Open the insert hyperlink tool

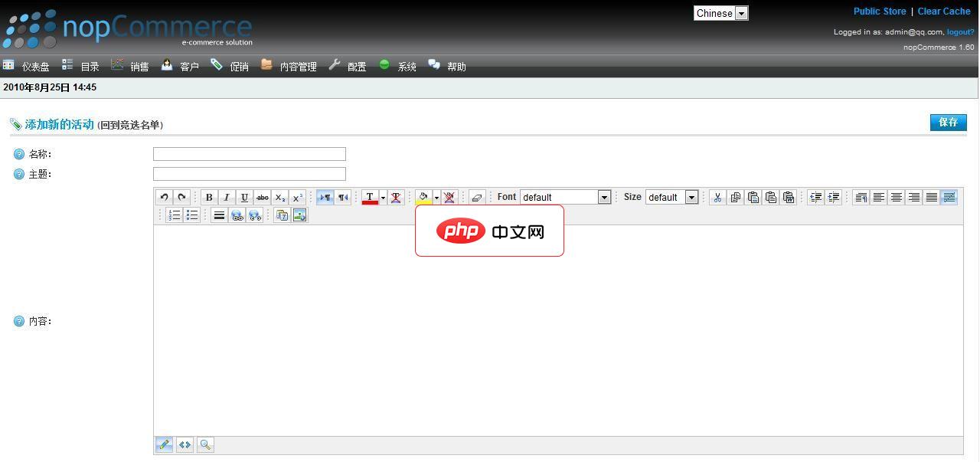coord(237,215)
